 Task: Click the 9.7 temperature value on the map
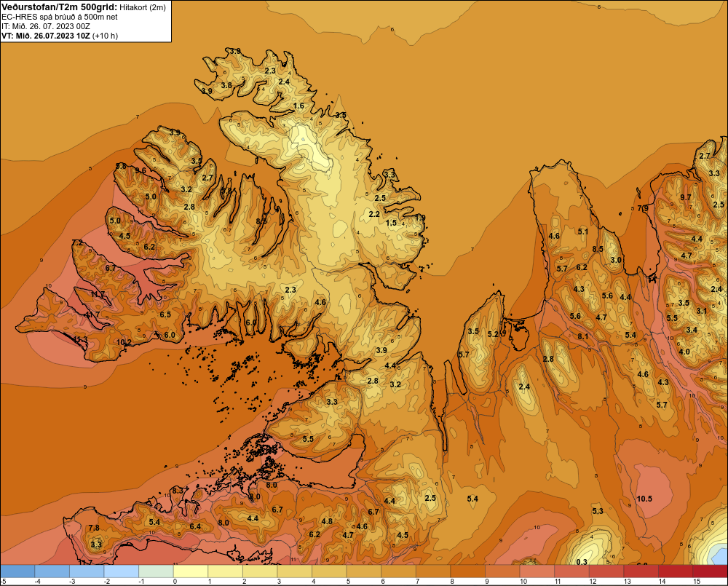click(686, 197)
